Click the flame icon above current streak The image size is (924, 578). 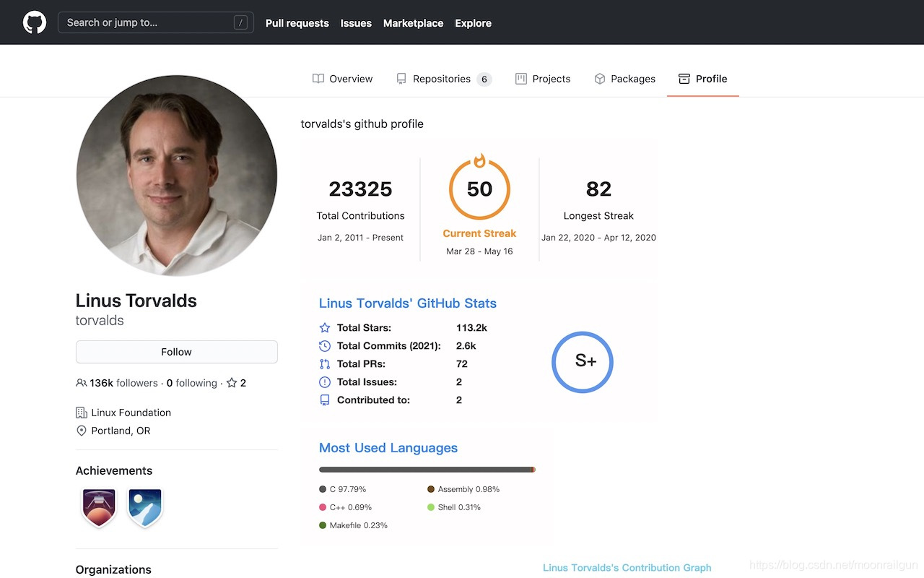pyautogui.click(x=479, y=160)
